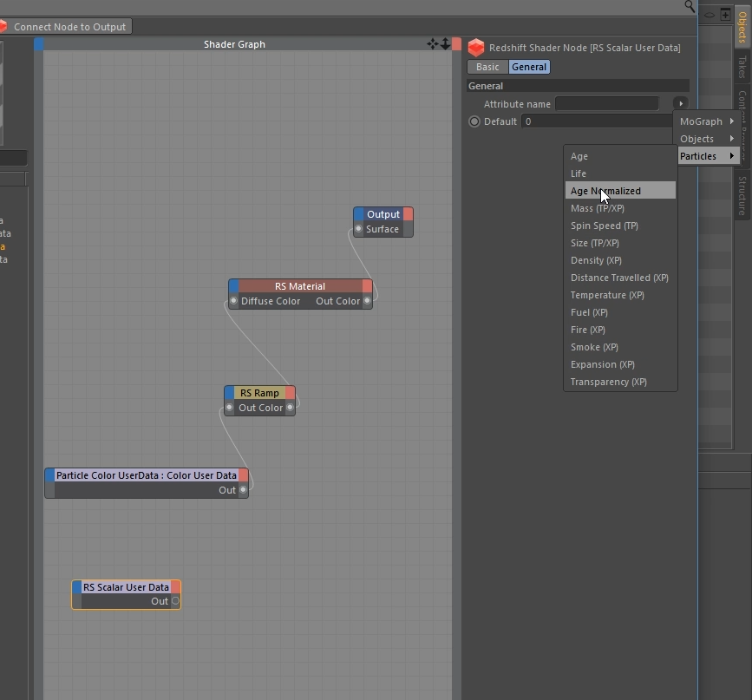
Task: Click the RS Material node blue input square
Action: tap(233, 286)
